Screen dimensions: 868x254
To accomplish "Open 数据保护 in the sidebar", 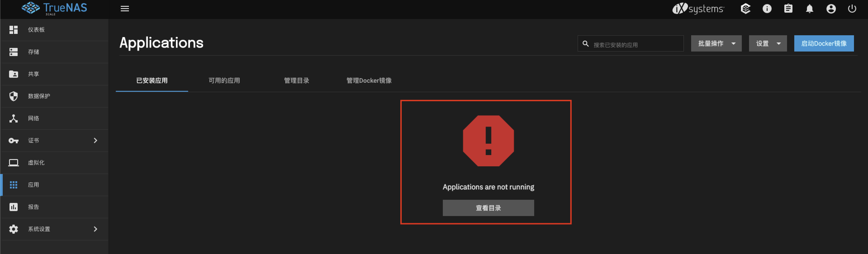I will (x=54, y=96).
